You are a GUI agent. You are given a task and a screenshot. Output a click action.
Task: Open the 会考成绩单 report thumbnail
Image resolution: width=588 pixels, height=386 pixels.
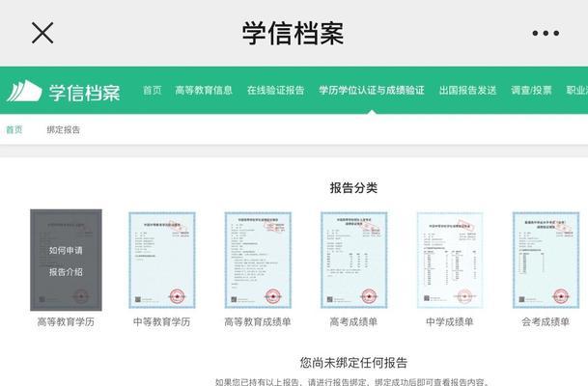(546, 261)
